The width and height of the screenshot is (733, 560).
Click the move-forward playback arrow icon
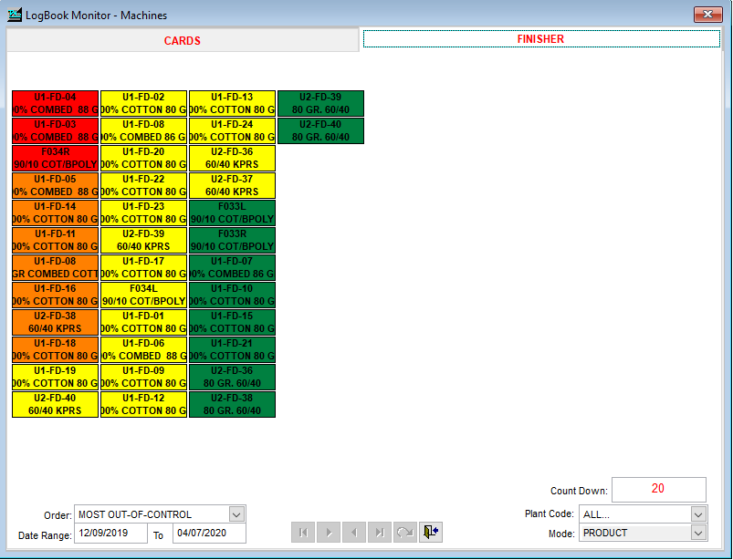[x=328, y=532]
